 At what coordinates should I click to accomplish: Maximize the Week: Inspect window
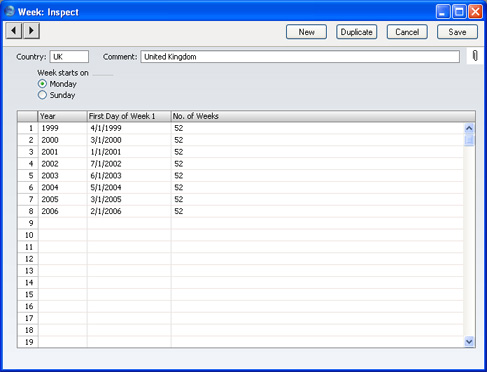click(x=459, y=12)
